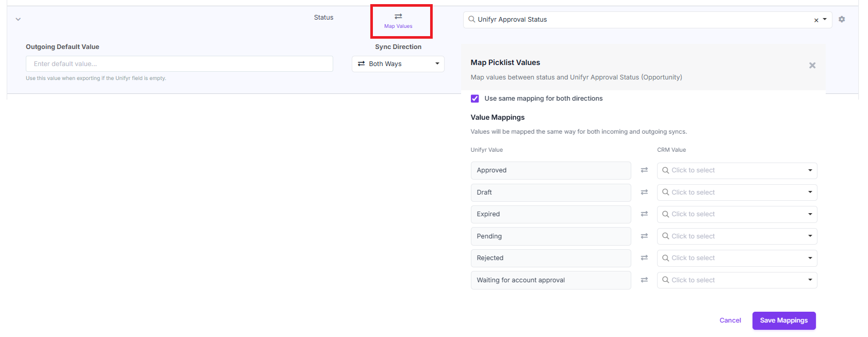Click the Value Mappings heading

[498, 118]
